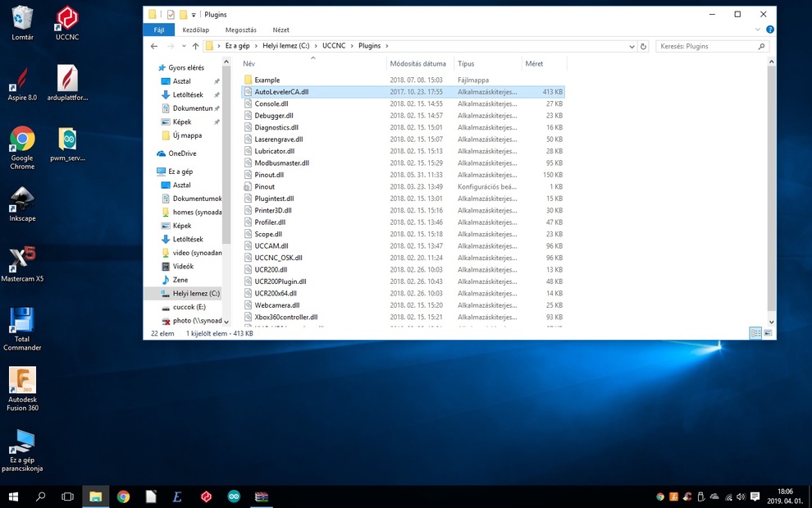Refresh the Plugins folder view
Screen dimensions: 812x508
tap(643, 47)
